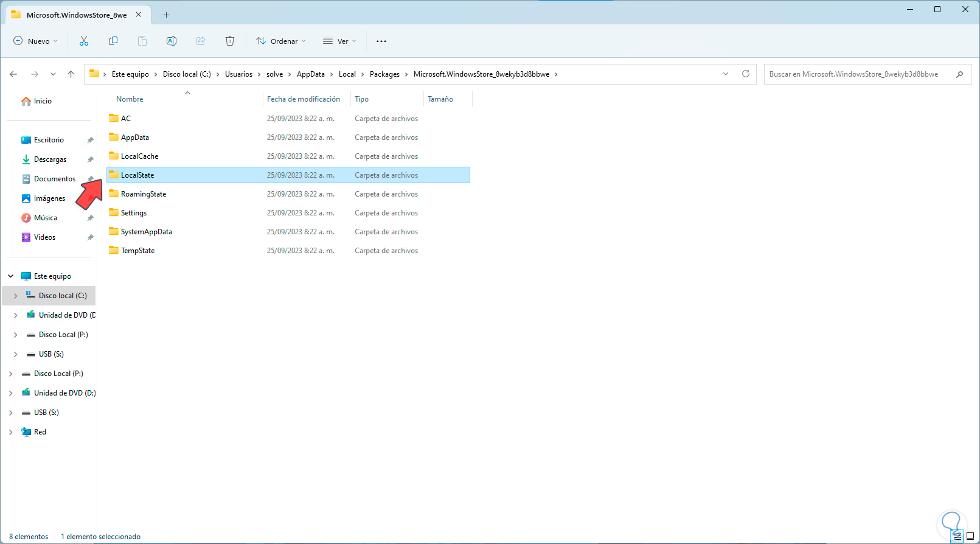
Task: Click Este equipo in the address bar
Action: coord(130,74)
